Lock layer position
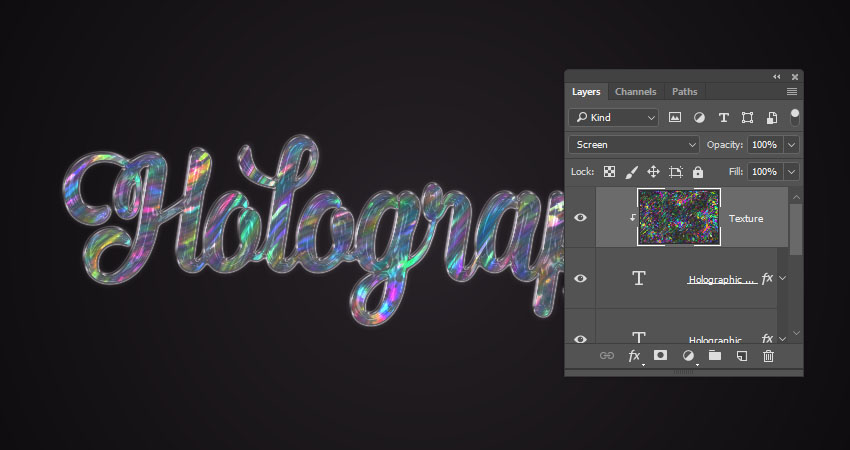 653,172
